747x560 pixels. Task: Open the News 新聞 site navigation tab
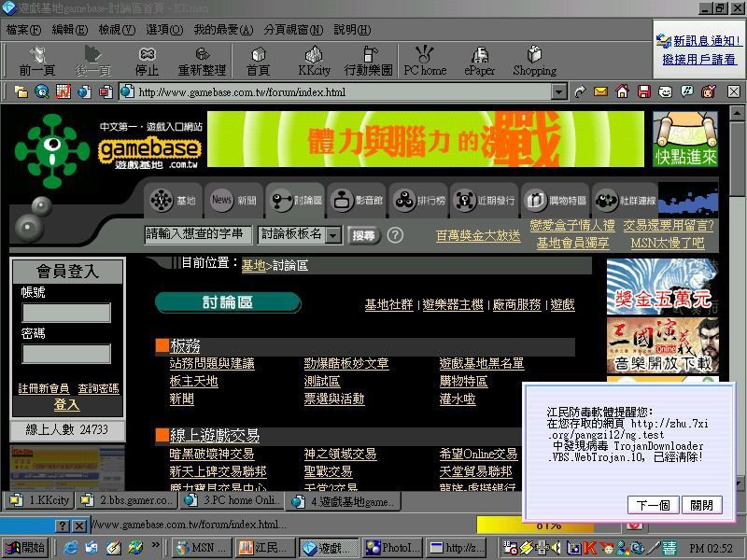pyautogui.click(x=234, y=200)
